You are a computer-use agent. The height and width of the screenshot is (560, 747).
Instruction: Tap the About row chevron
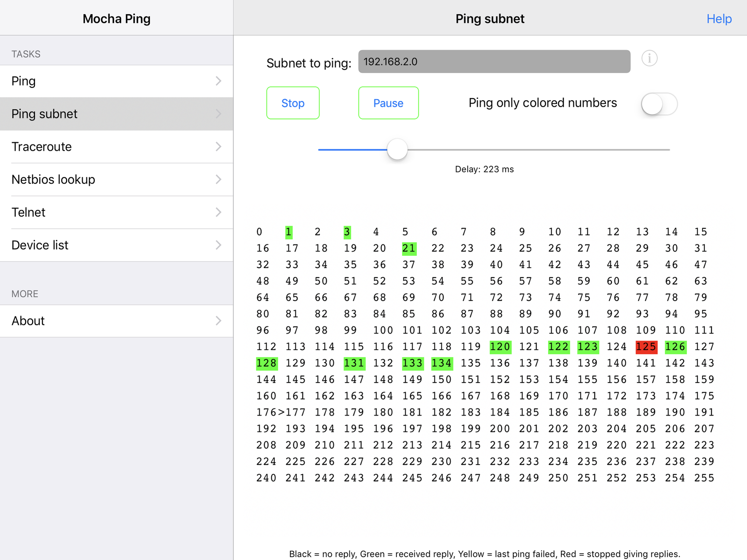[218, 320]
